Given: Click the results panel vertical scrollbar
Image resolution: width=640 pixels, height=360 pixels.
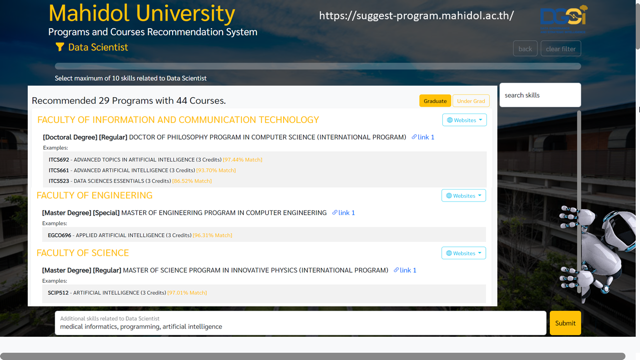Looking at the screenshot, I should pyautogui.click(x=579, y=201).
